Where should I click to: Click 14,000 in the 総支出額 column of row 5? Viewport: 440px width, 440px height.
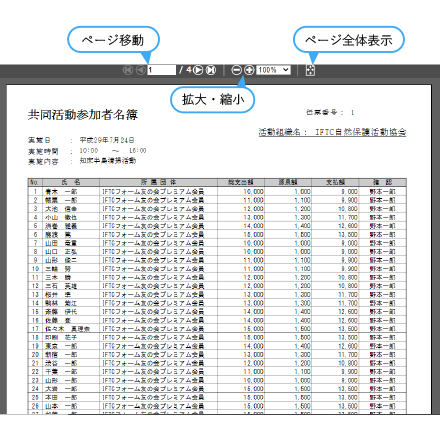(253, 226)
